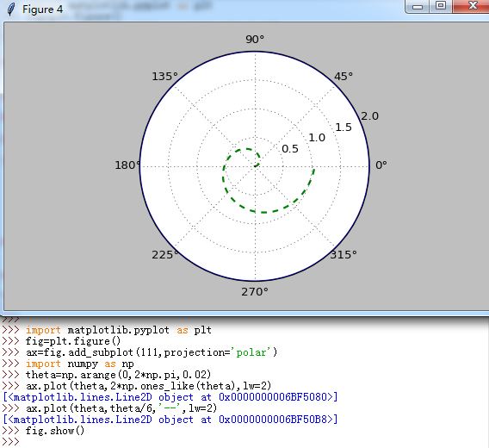Screen dimensions: 489x448
Task: Click the 225° angle label
Action: [x=165, y=254]
